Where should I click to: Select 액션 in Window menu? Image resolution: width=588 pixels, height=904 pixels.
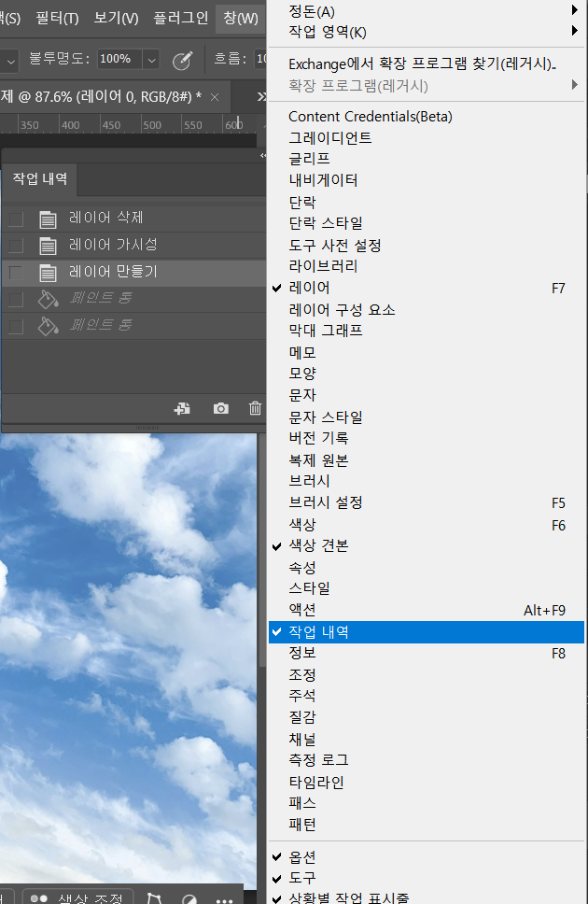pos(427,610)
